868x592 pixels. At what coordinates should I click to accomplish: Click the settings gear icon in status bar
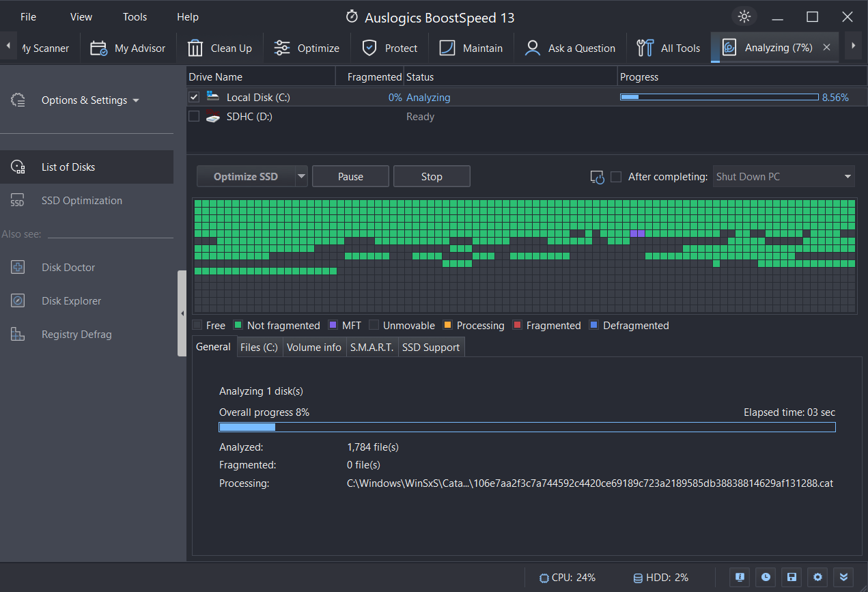click(817, 577)
